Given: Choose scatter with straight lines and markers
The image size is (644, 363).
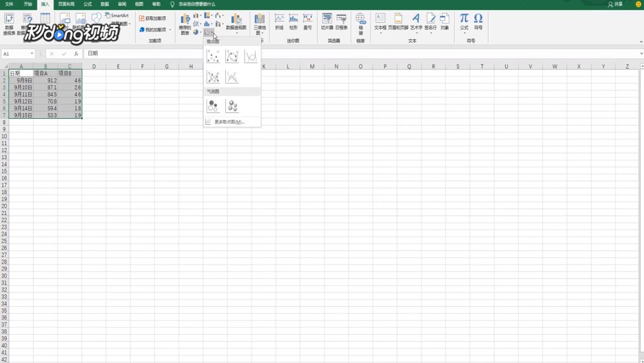Looking at the screenshot, I should pyautogui.click(x=213, y=77).
